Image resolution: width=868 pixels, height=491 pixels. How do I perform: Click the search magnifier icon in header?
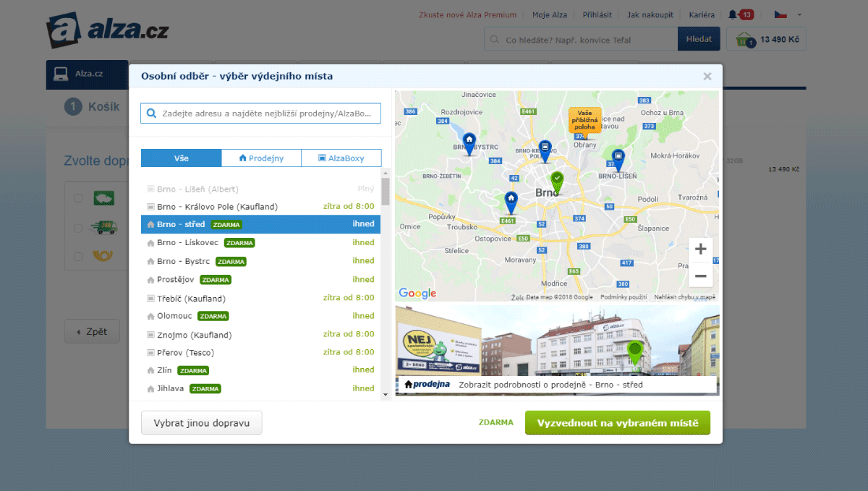coord(495,40)
